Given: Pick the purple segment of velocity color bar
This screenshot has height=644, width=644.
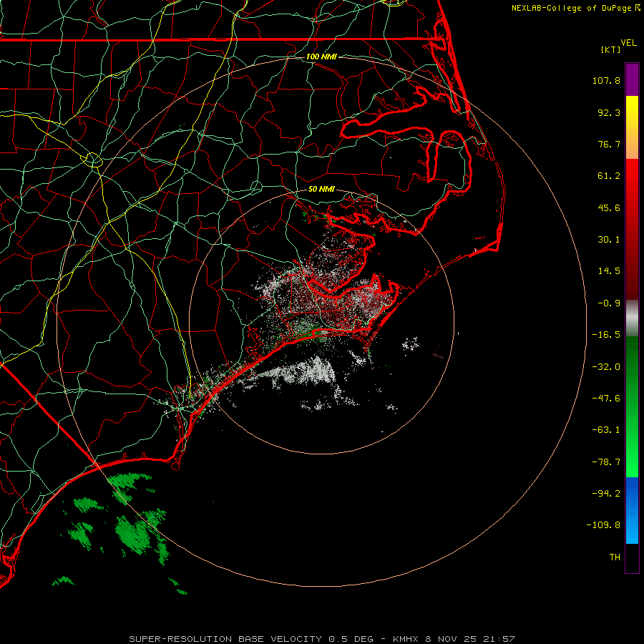Looking at the screenshot, I should tap(632, 79).
